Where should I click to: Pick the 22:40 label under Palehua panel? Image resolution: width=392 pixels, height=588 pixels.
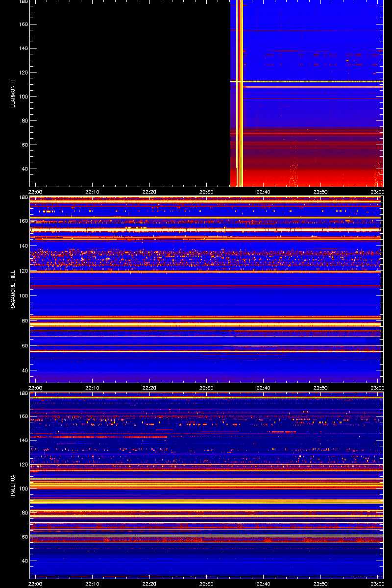click(x=264, y=584)
